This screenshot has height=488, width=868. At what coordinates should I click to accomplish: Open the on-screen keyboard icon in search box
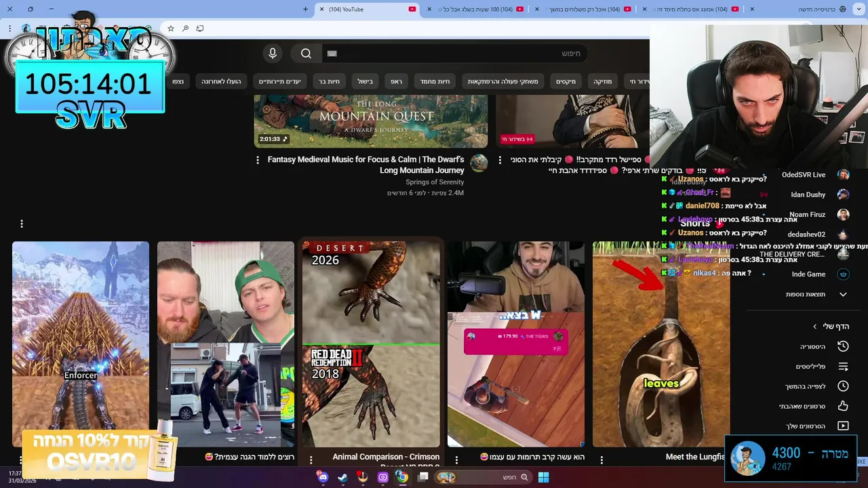[x=332, y=54]
